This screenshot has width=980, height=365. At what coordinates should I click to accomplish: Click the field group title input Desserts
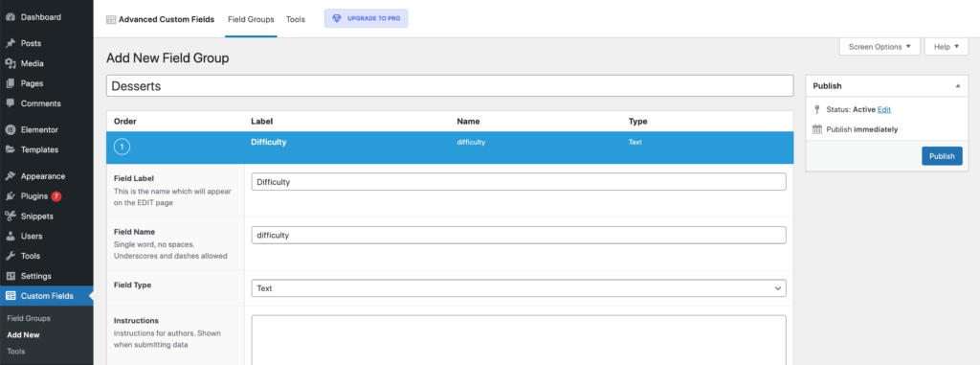click(x=450, y=86)
